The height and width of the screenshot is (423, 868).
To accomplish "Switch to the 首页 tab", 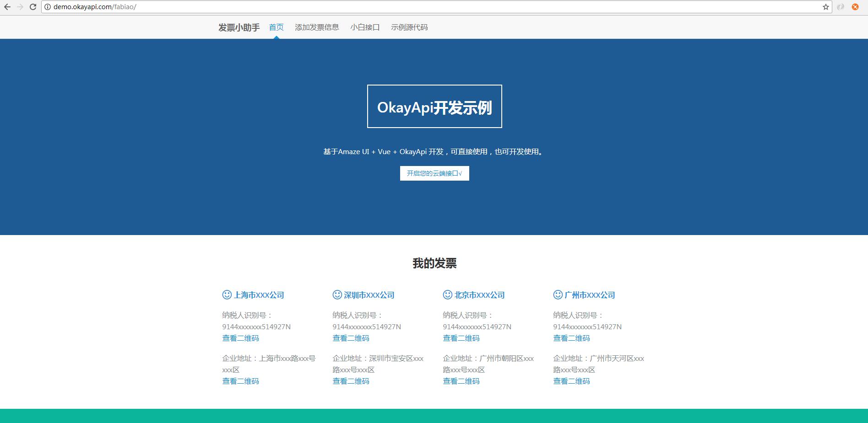I will click(x=276, y=27).
